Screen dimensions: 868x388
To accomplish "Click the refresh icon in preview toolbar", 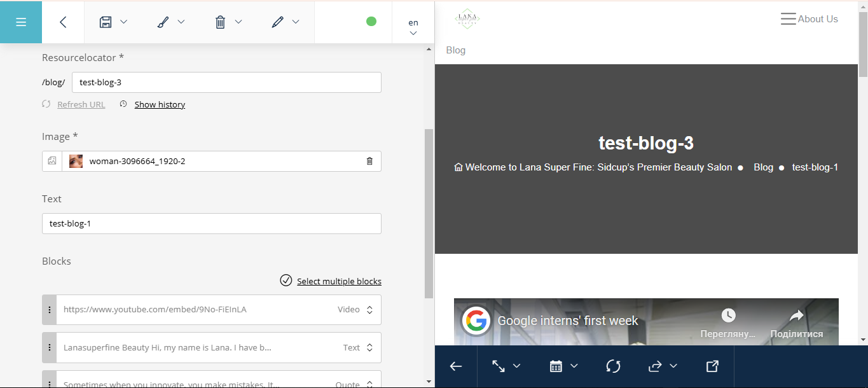I will (613, 366).
